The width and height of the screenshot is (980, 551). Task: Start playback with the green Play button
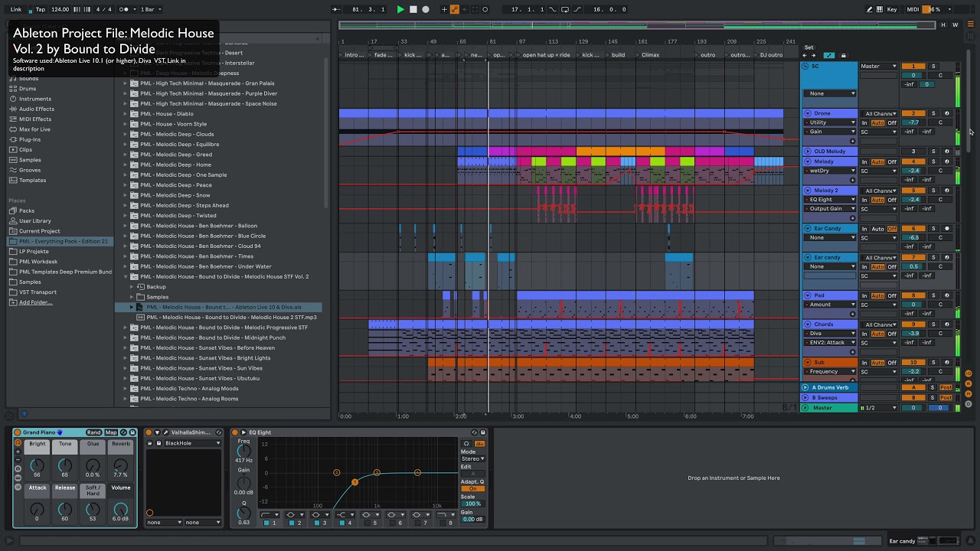[400, 9]
